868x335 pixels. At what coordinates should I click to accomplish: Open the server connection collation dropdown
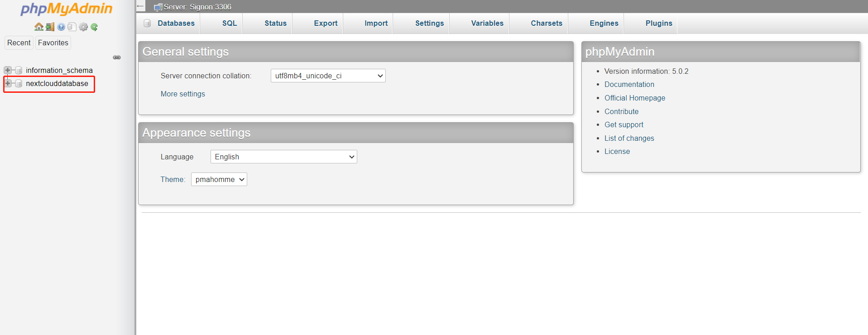(x=328, y=76)
